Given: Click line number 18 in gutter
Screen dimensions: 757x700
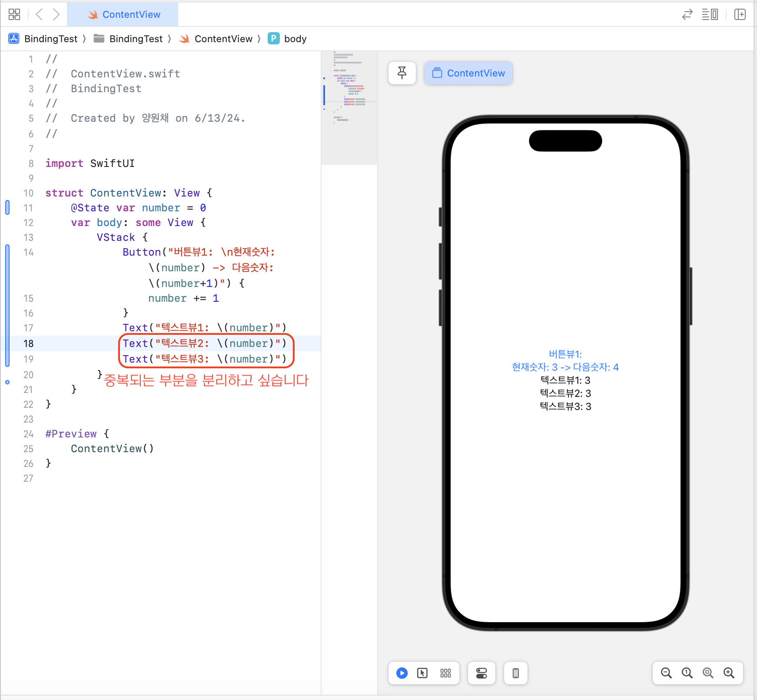Looking at the screenshot, I should [x=28, y=343].
